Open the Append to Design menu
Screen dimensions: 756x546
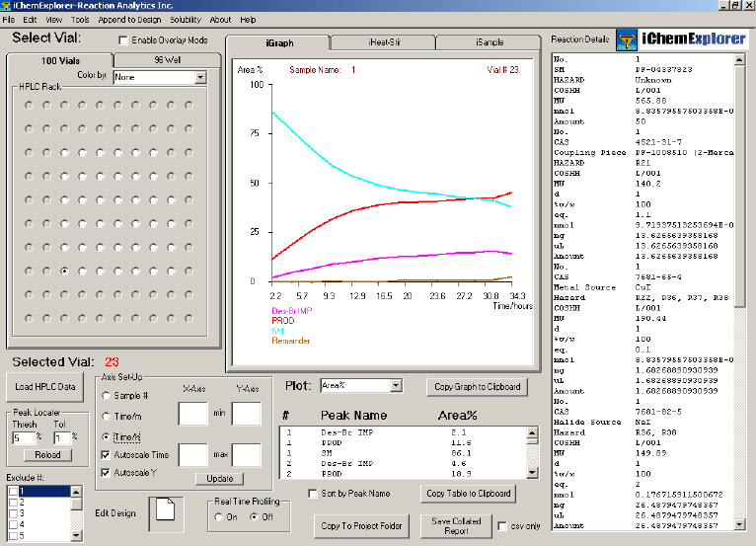pos(128,20)
